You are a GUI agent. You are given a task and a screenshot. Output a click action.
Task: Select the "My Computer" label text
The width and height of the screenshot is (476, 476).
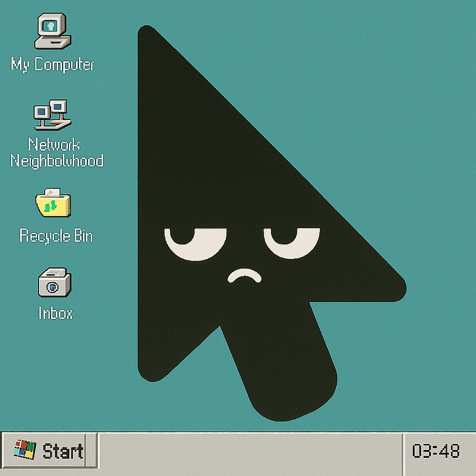pos(52,64)
